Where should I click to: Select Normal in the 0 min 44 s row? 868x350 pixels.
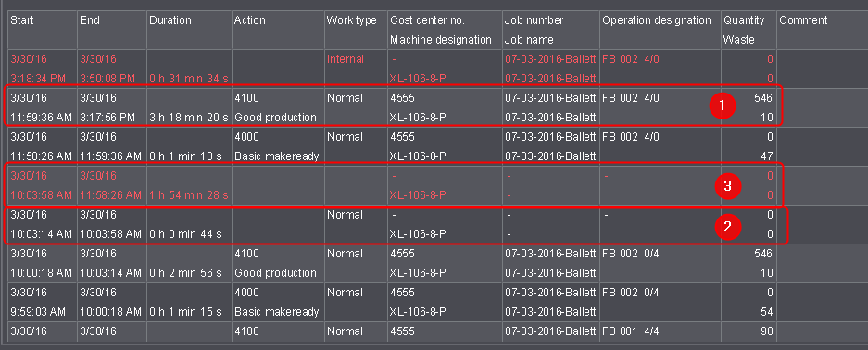tap(345, 215)
